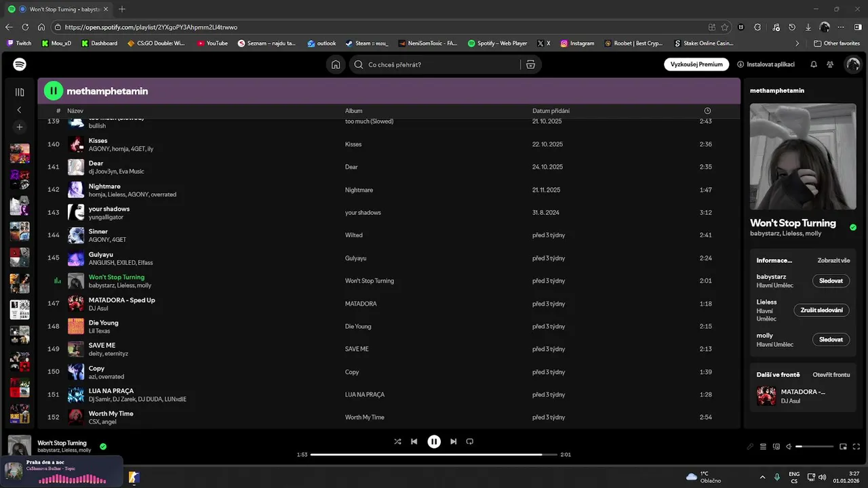
Task: Sort by duration clock icon header
Action: coord(707,111)
